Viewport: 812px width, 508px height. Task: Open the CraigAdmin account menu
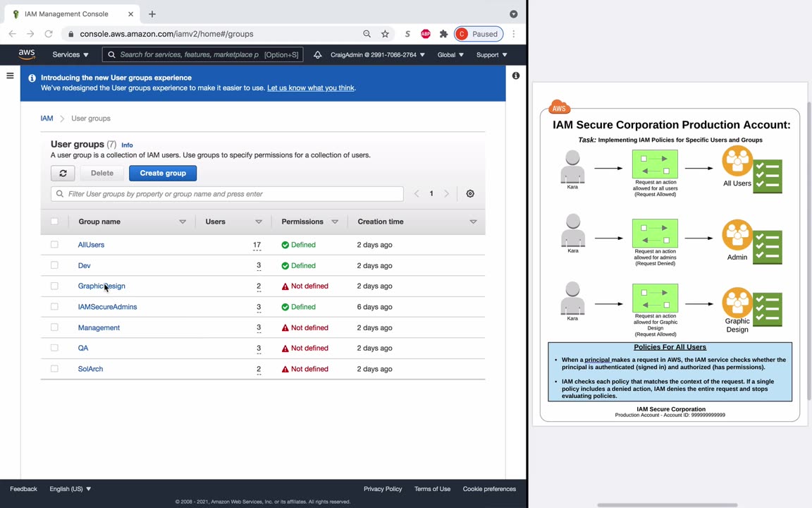tap(378, 54)
